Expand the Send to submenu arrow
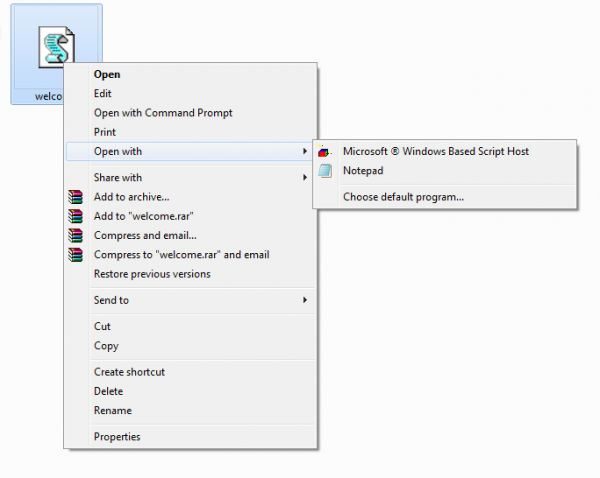Screen dimensions: 600x478 (305, 300)
